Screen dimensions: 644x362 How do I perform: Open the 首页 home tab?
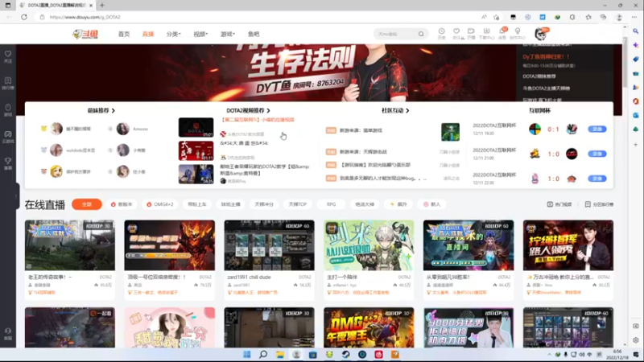tap(124, 34)
